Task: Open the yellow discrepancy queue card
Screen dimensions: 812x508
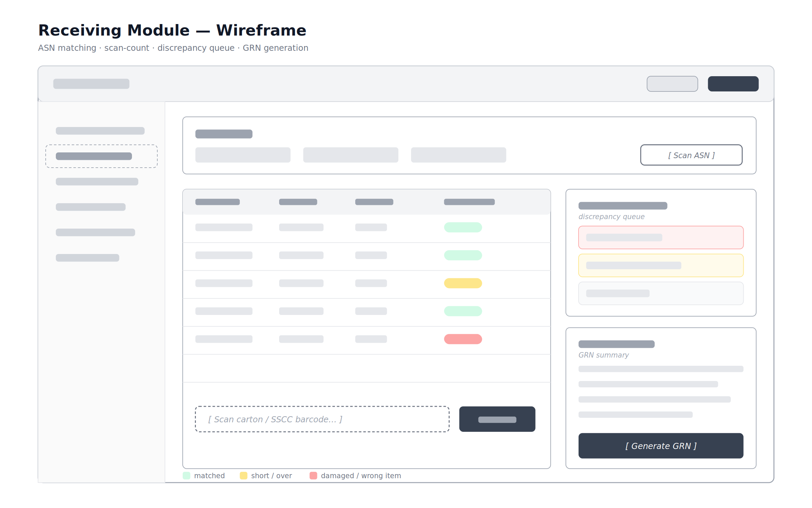Action: point(661,266)
